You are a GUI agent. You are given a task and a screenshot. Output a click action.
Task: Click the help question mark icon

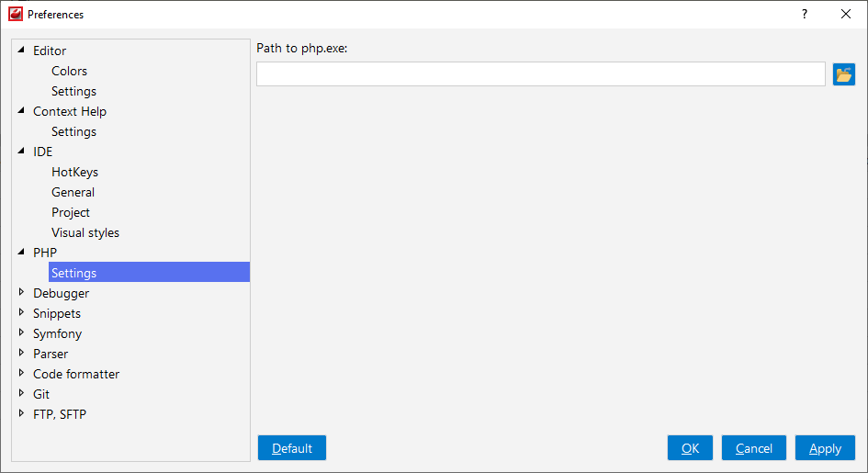pos(805,15)
